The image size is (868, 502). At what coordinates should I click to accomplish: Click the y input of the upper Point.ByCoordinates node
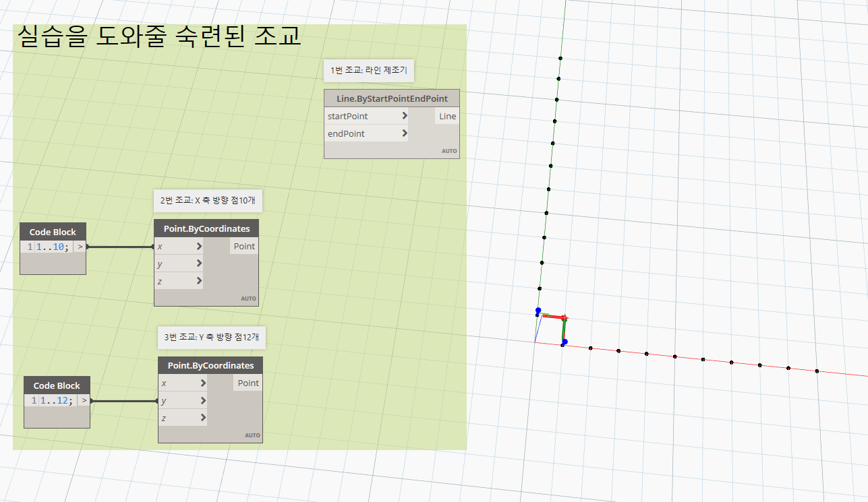tap(179, 263)
